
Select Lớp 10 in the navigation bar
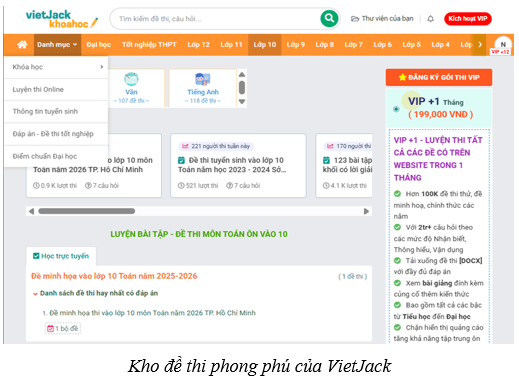[265, 44]
